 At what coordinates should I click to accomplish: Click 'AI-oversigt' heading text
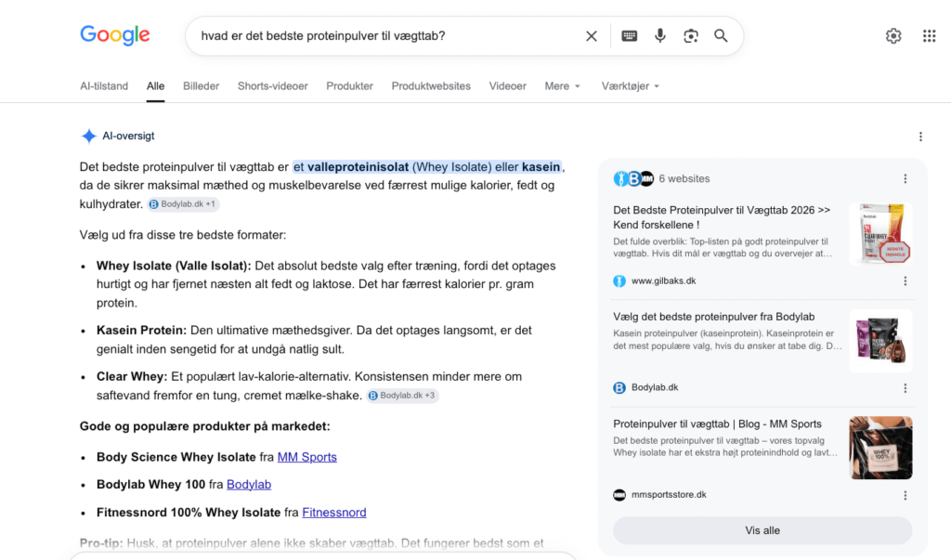pos(128,136)
